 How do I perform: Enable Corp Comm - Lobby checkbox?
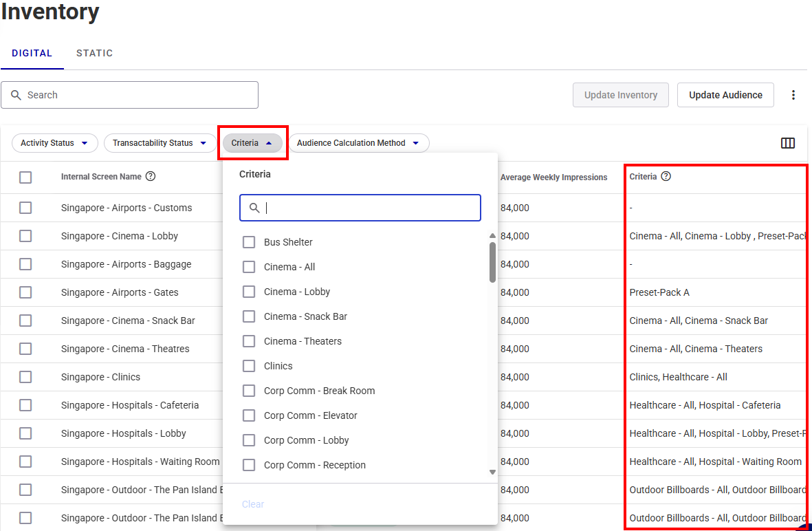point(249,440)
